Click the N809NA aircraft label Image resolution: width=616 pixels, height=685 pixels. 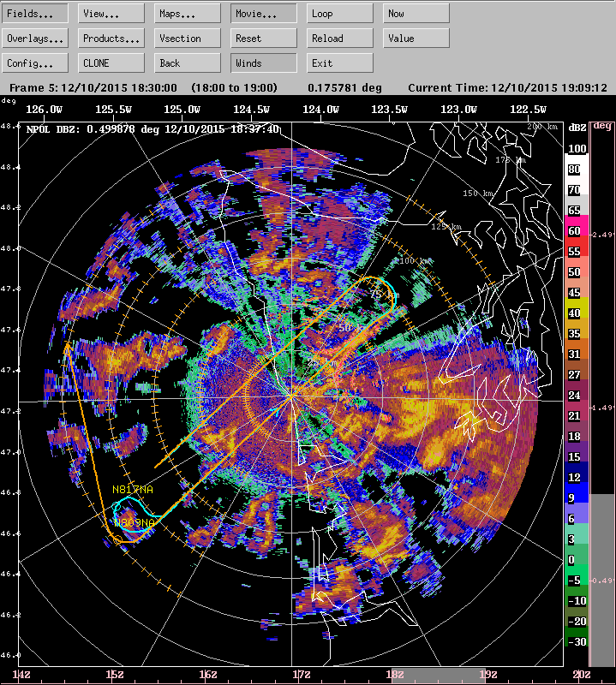135,522
